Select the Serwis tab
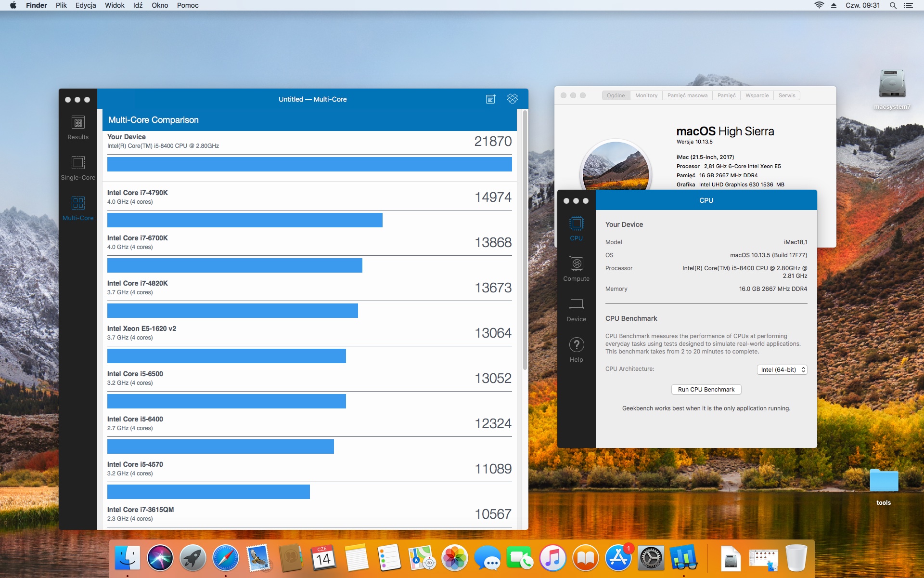The height and width of the screenshot is (578, 924). 787,95
